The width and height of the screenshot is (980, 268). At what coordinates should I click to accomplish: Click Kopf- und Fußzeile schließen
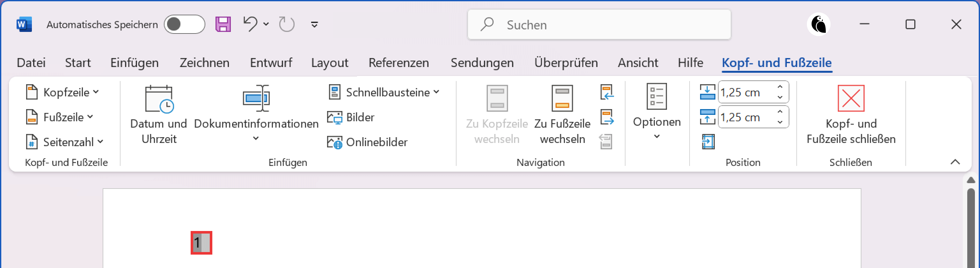click(851, 115)
